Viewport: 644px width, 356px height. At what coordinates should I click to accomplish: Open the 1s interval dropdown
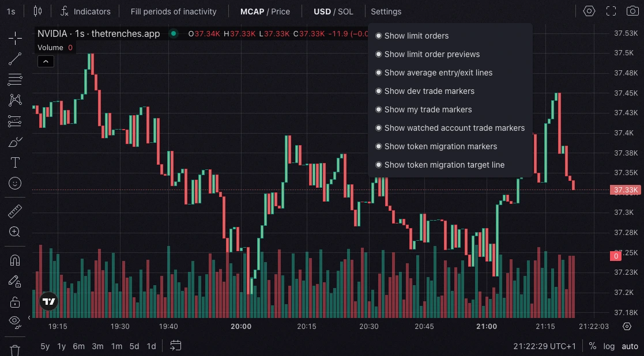pyautogui.click(x=10, y=11)
